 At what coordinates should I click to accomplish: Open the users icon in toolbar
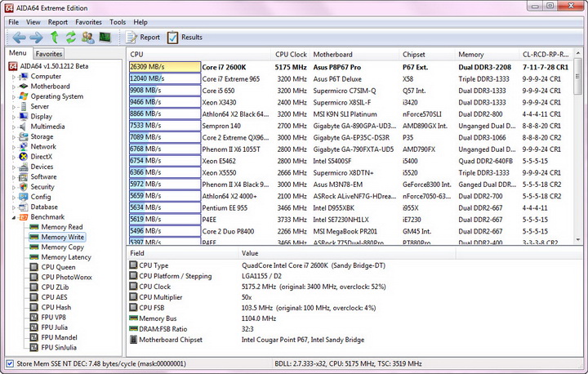[87, 37]
